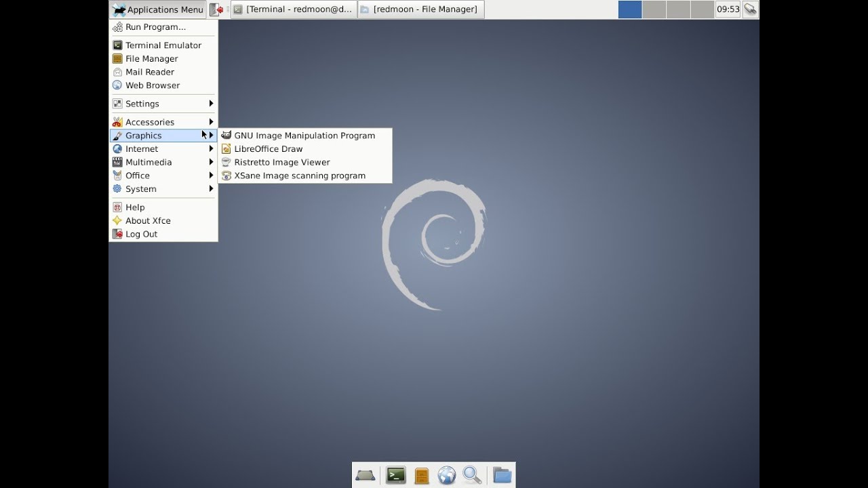Viewport: 868px width, 488px height.
Task: Switch to Terminal window in taskbar
Action: [x=294, y=9]
